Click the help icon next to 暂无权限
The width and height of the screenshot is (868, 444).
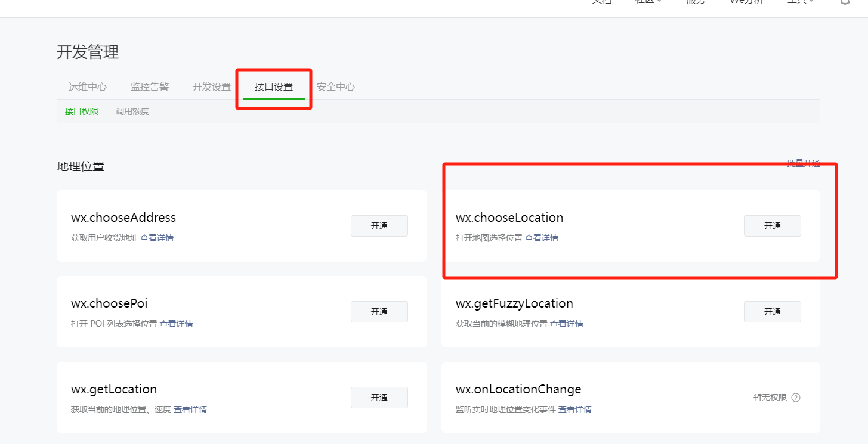[x=795, y=398]
